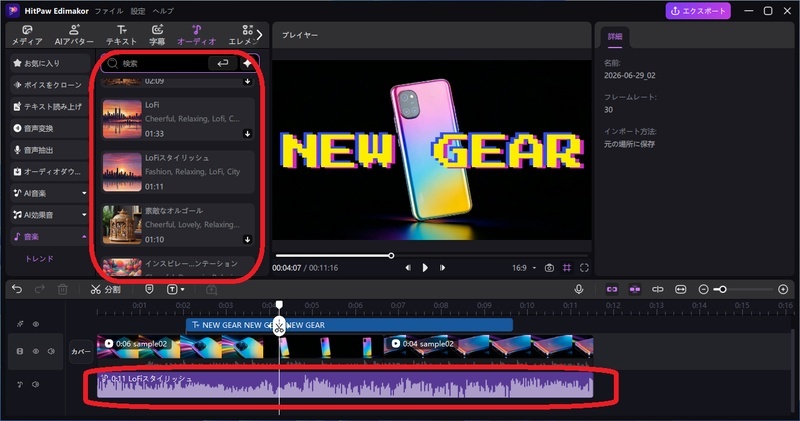Fit timeline to window width

(681, 289)
